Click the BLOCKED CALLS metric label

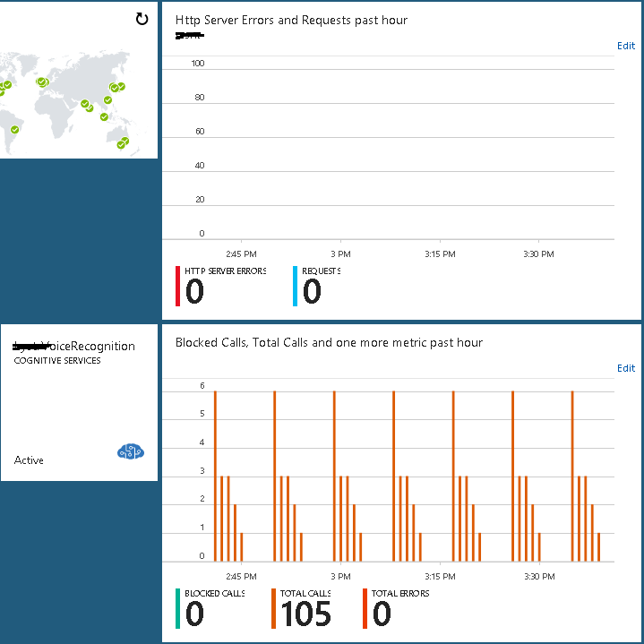click(214, 594)
